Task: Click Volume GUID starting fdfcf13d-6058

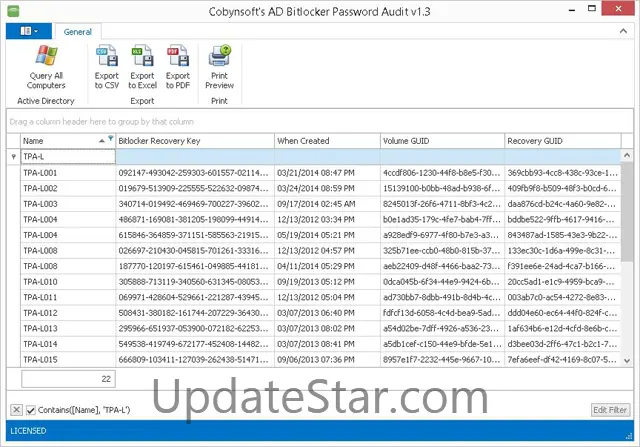Action: (442, 313)
